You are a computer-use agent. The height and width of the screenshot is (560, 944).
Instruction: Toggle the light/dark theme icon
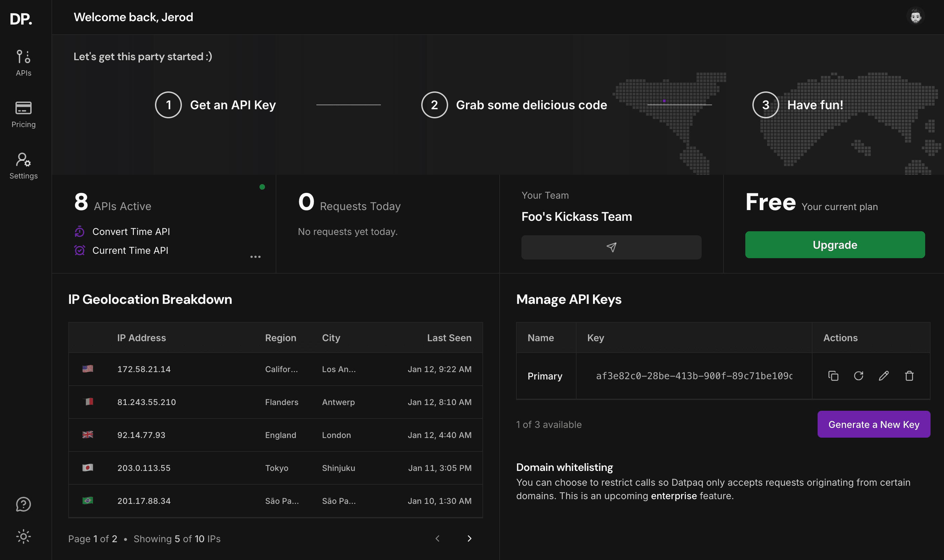[x=23, y=536]
